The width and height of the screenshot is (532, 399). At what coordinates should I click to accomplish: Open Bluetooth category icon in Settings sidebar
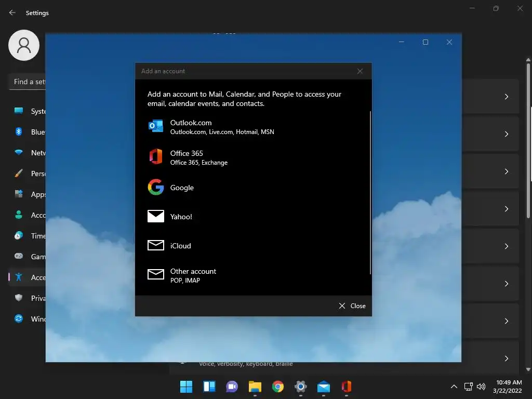(x=19, y=131)
